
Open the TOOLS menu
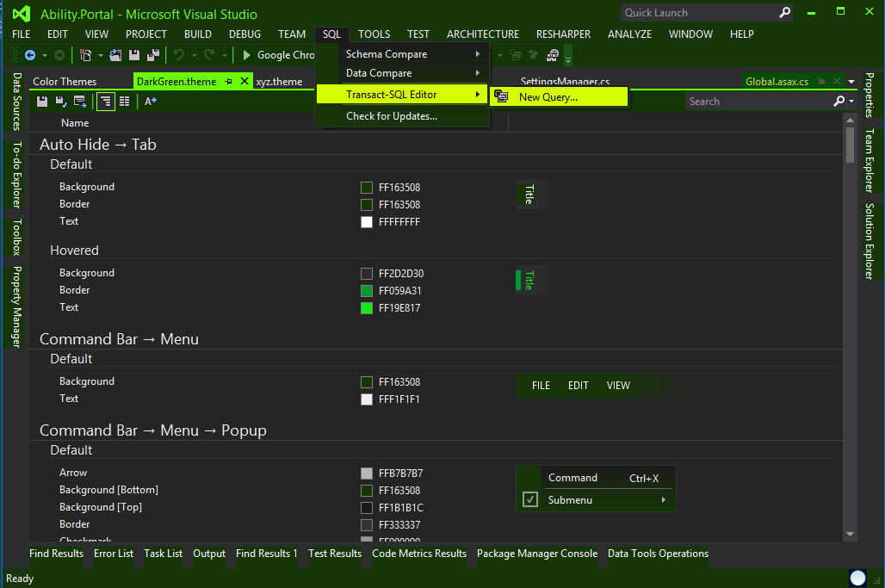(x=374, y=34)
